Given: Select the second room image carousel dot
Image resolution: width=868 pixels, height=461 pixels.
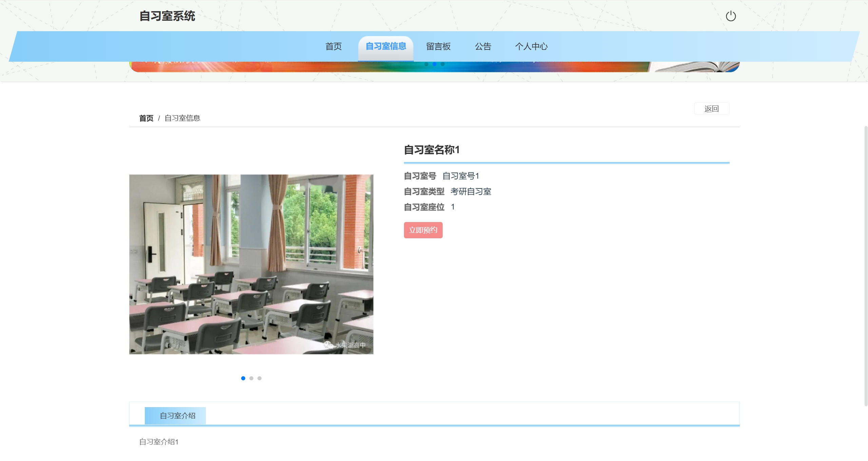Looking at the screenshot, I should (251, 378).
